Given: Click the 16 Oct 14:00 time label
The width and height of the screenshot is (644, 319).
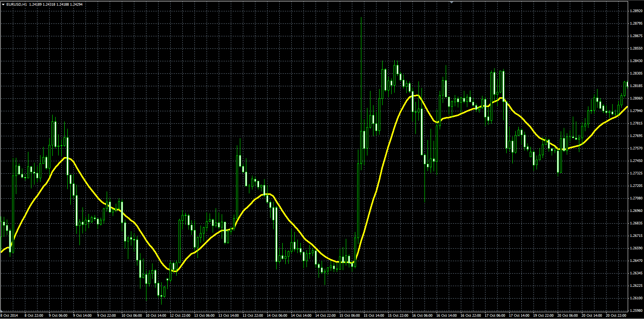Looking at the screenshot, I should [x=446, y=316].
